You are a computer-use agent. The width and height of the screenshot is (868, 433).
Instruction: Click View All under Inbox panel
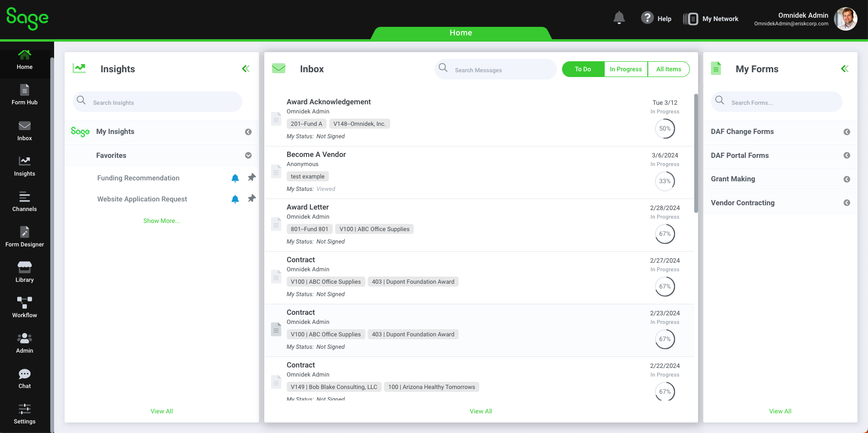[481, 411]
